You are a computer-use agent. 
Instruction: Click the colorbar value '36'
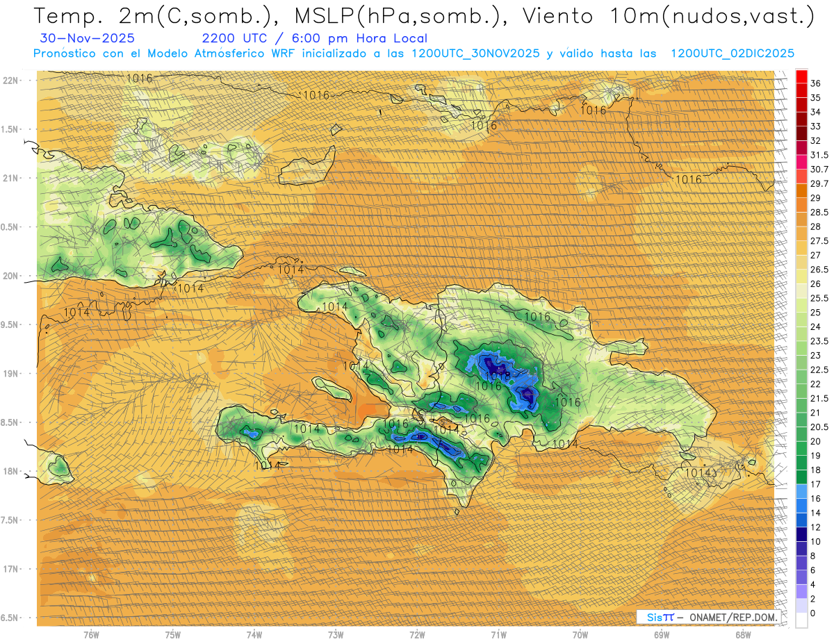pos(816,83)
